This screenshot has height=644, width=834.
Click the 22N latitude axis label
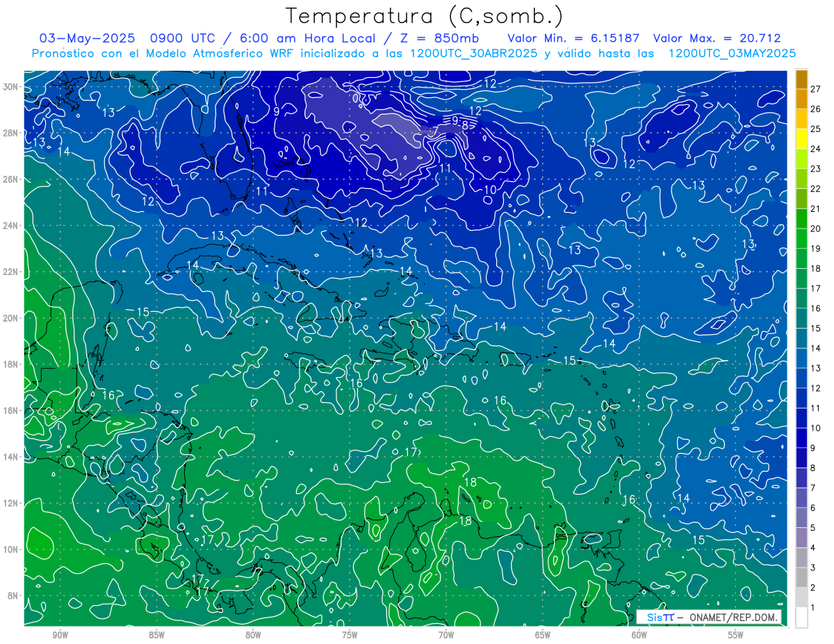(11, 272)
